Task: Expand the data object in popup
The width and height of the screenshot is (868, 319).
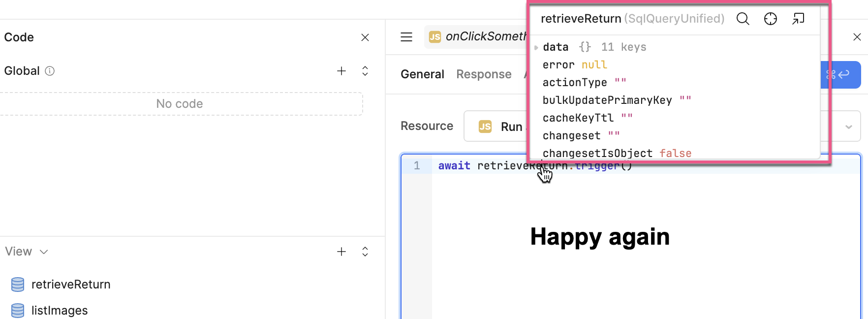Action: tap(536, 48)
